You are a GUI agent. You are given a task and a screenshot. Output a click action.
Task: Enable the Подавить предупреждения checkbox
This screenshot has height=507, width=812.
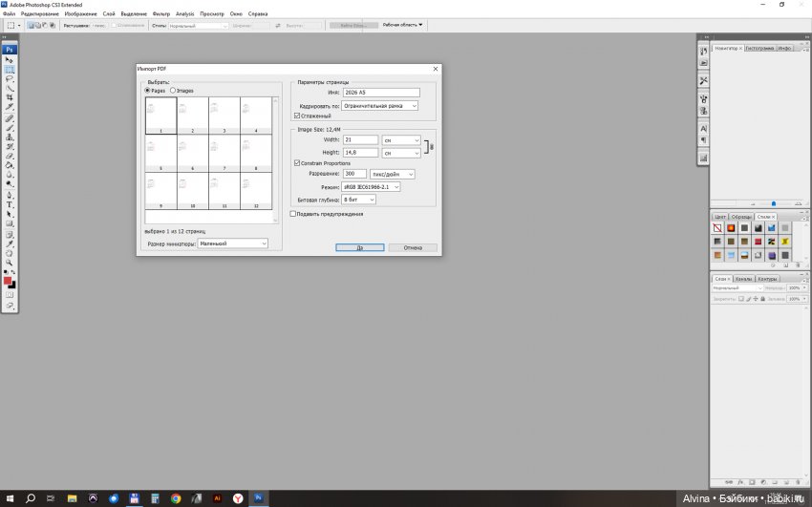pyautogui.click(x=293, y=214)
